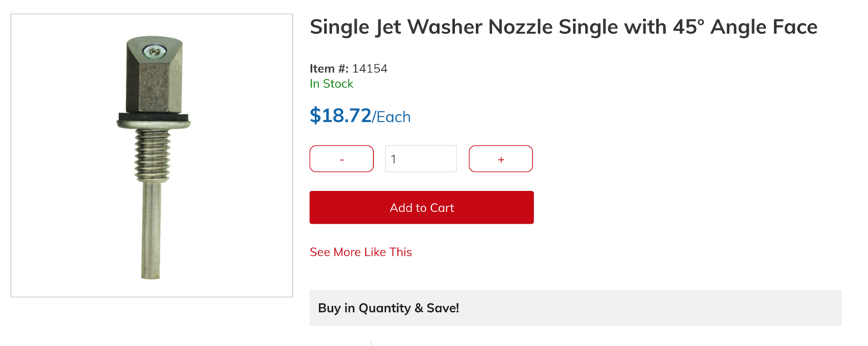This screenshot has width=868, height=346.
Task: Select the item number 14154
Action: coord(370,69)
